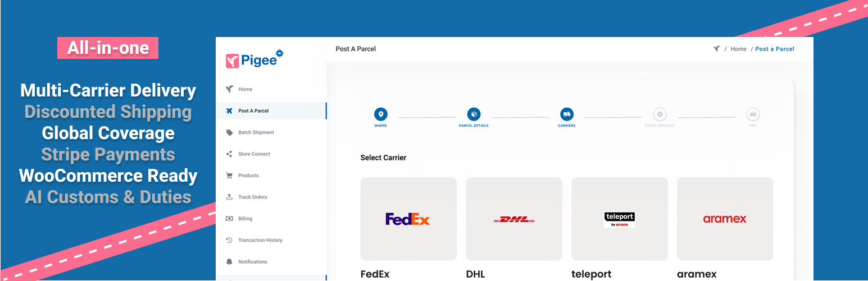Click the DHL name below its card

[475, 274]
